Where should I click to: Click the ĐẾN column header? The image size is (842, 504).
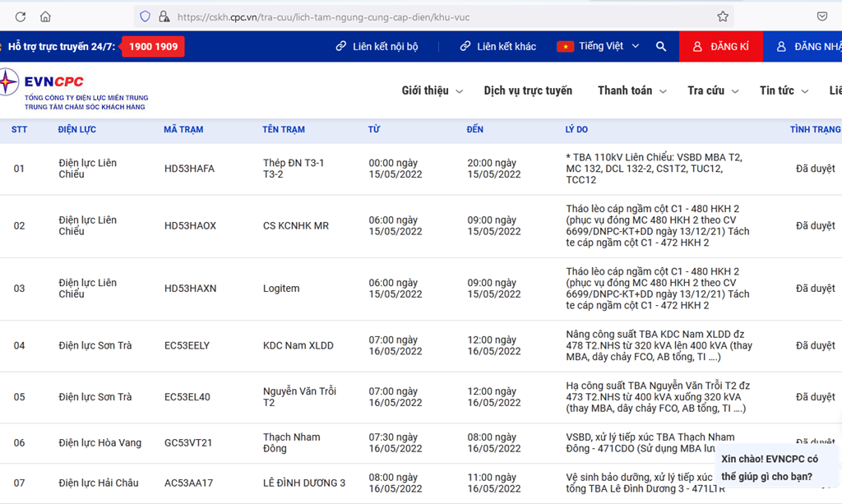[474, 129]
